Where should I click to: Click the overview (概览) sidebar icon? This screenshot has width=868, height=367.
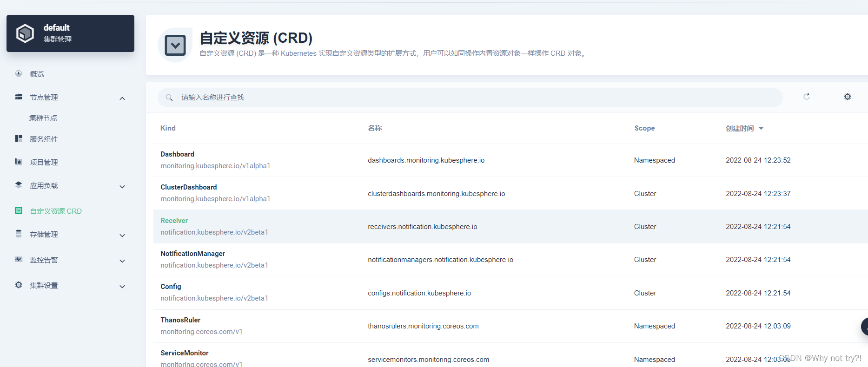[x=19, y=73]
